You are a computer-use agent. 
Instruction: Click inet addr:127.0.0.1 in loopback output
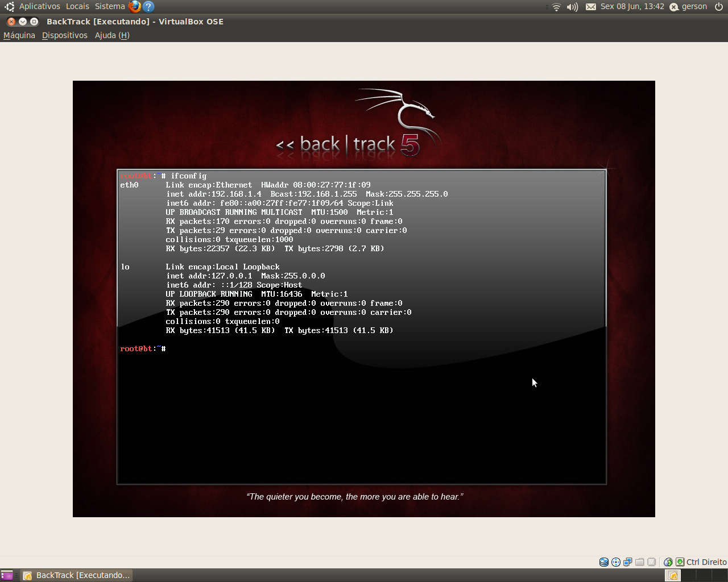tap(209, 276)
